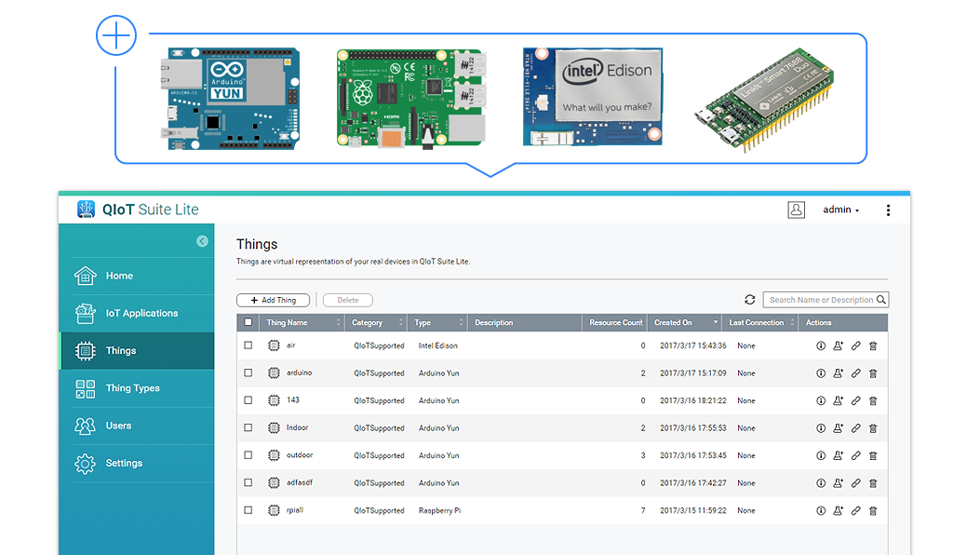Click the Delete button
This screenshot has width=980, height=555.
click(348, 301)
